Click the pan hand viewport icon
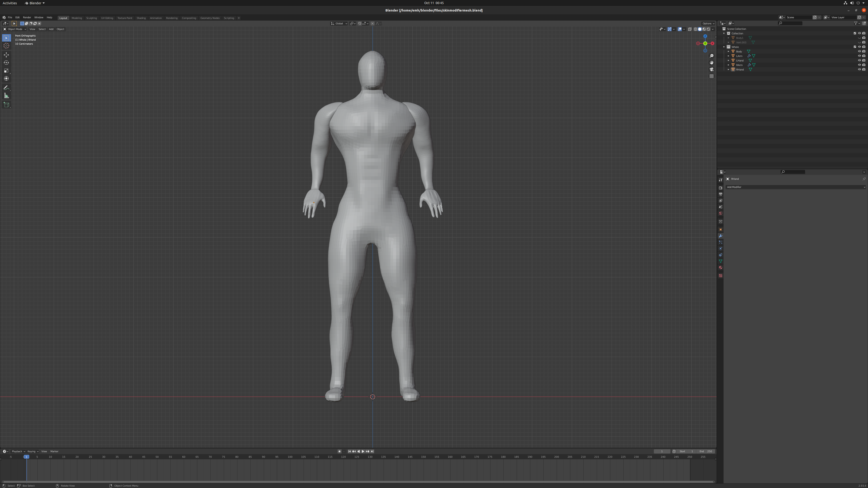 pyautogui.click(x=711, y=63)
